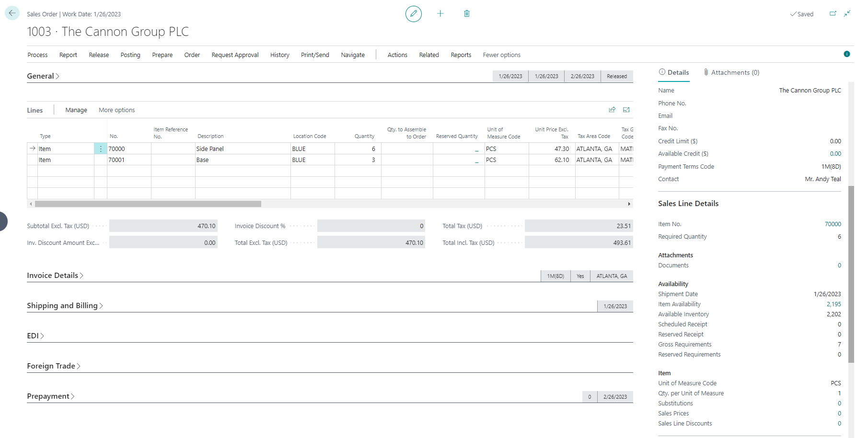Click the back arrow icon
Screen dimensions: 868x438
[x=12, y=13]
